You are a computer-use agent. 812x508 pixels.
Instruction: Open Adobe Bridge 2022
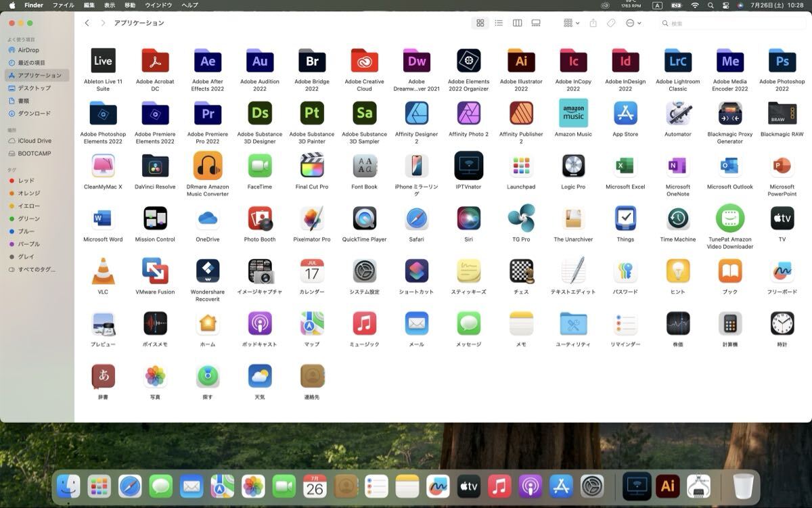coord(312,61)
